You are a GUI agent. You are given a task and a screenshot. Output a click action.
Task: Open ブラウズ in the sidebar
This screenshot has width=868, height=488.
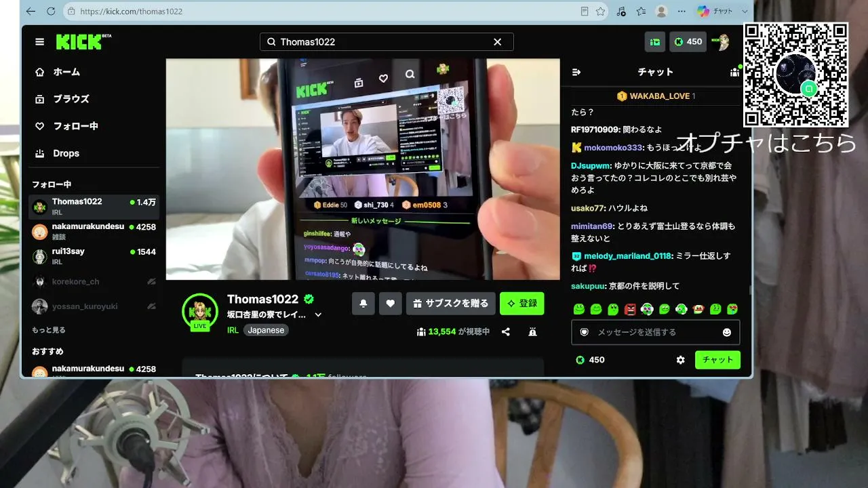click(x=94, y=99)
